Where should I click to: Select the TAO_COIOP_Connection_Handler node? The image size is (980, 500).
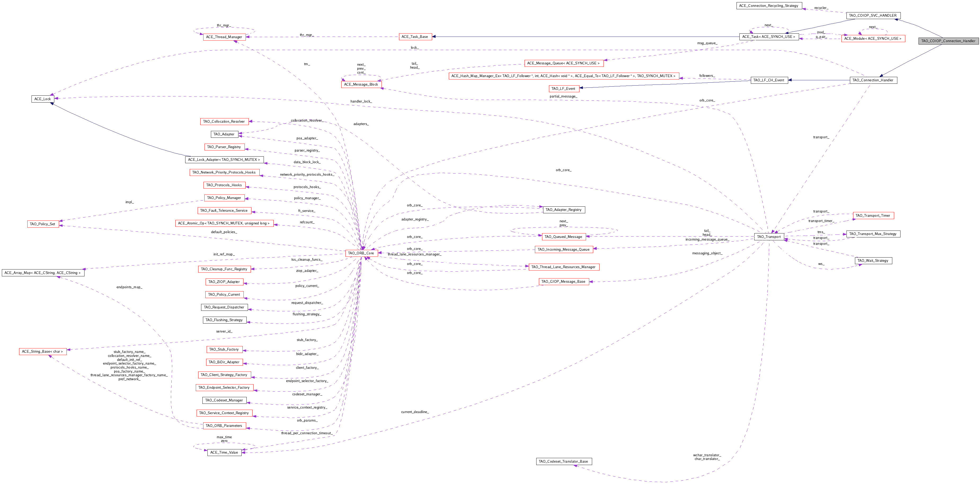pyautogui.click(x=948, y=41)
